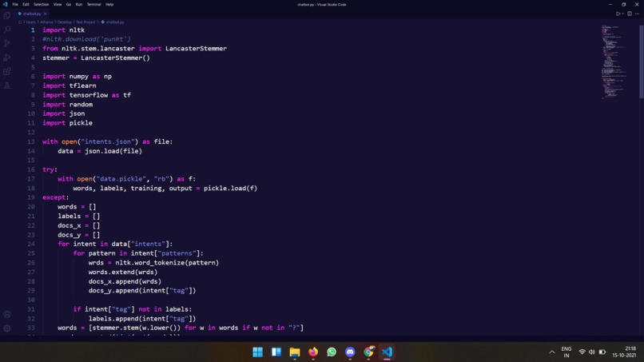
Task: Place cursor on 'import nltk' line
Action: click(x=64, y=30)
